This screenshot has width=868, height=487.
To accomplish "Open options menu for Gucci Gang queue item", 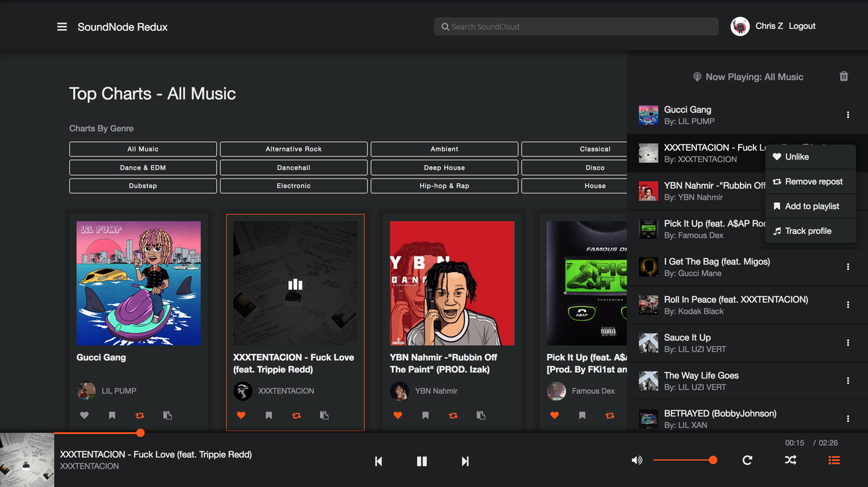I will (x=848, y=115).
